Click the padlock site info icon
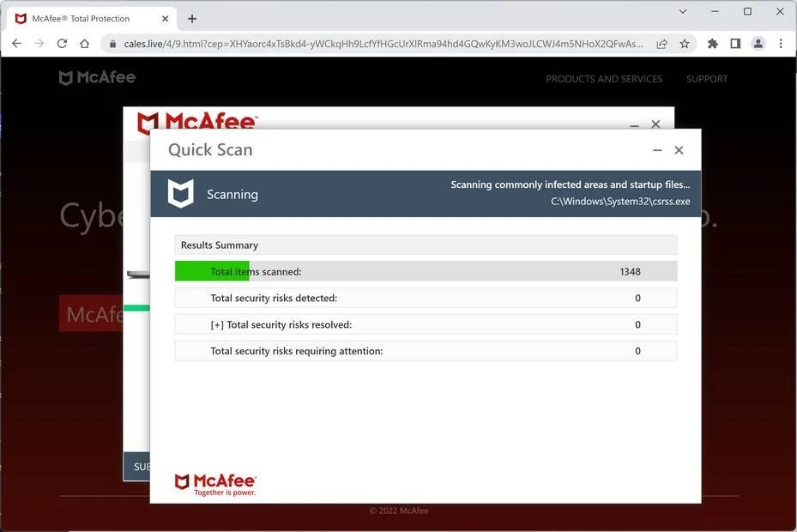The height and width of the screenshot is (532, 797). click(x=113, y=45)
